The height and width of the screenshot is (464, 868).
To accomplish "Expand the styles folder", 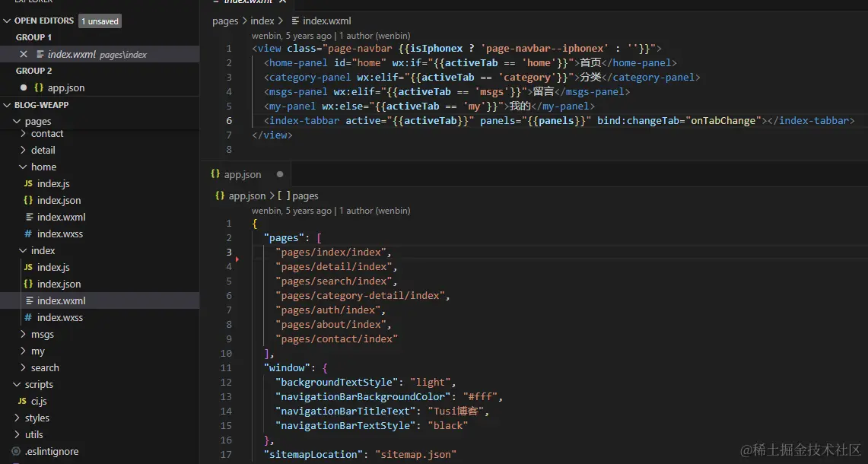I will coord(17,418).
